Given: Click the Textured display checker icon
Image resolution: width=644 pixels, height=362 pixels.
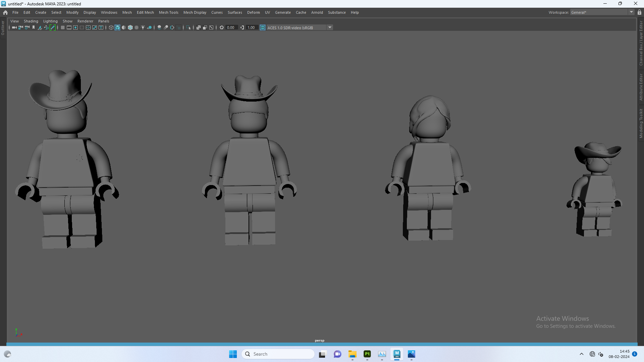Looking at the screenshot, I should [x=137, y=27].
